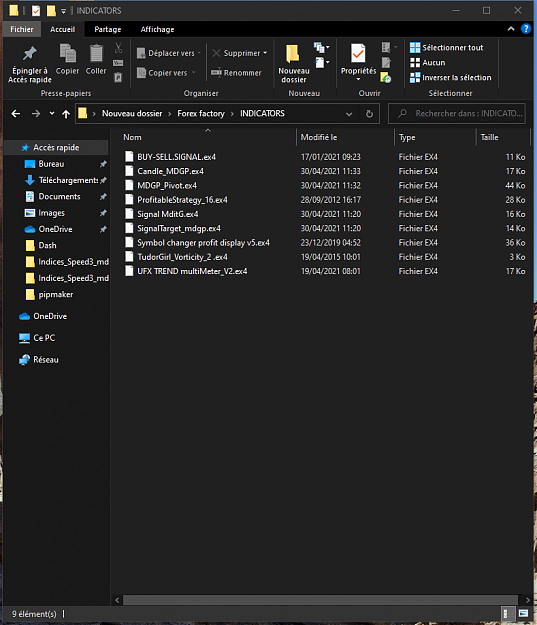Open the quick access toolbar customize arrow
Viewport: 537px width, 625px height.
(x=63, y=11)
